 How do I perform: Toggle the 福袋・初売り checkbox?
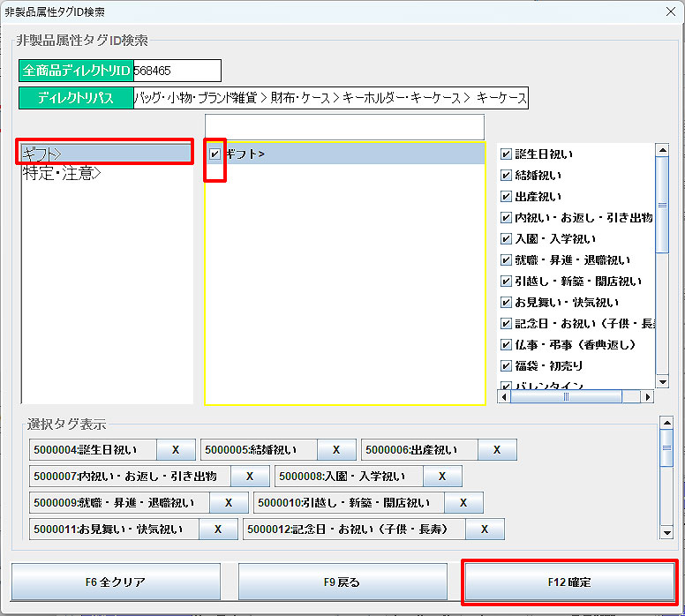(x=506, y=366)
